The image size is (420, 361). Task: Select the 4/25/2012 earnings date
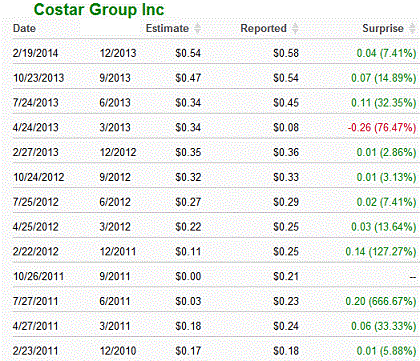click(x=36, y=227)
